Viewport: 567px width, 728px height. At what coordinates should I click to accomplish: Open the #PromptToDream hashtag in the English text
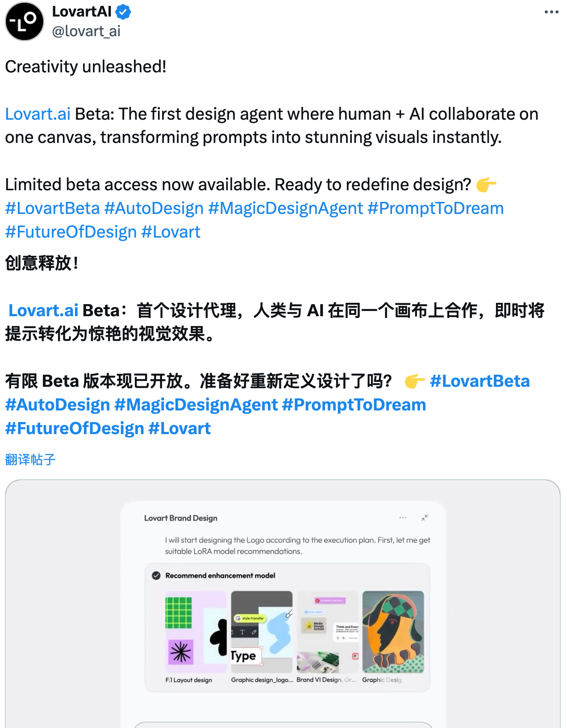(436, 208)
